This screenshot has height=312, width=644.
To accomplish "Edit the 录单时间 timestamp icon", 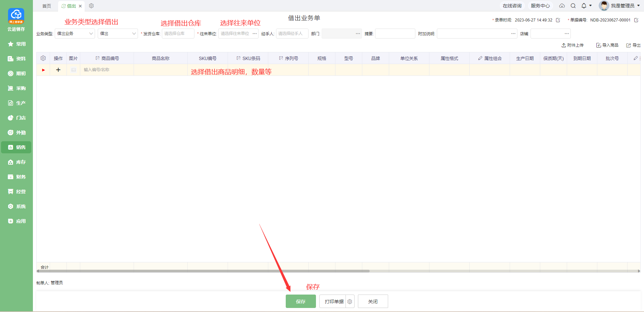I will 558,20.
